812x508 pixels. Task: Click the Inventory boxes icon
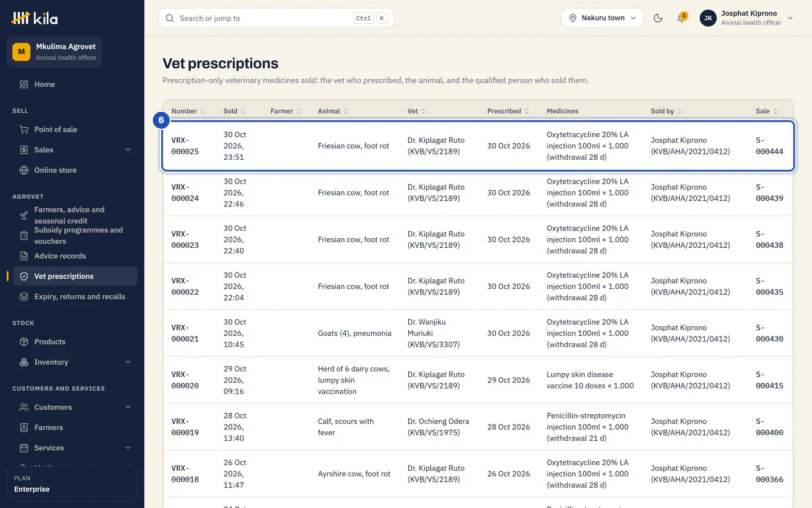24,362
